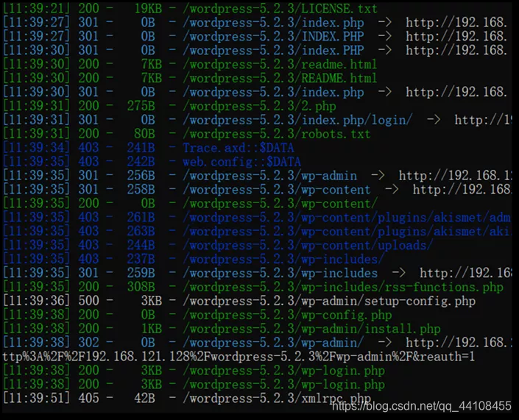Click the 237B /wp-includes/ path
519x420 pixels.
pos(283,259)
